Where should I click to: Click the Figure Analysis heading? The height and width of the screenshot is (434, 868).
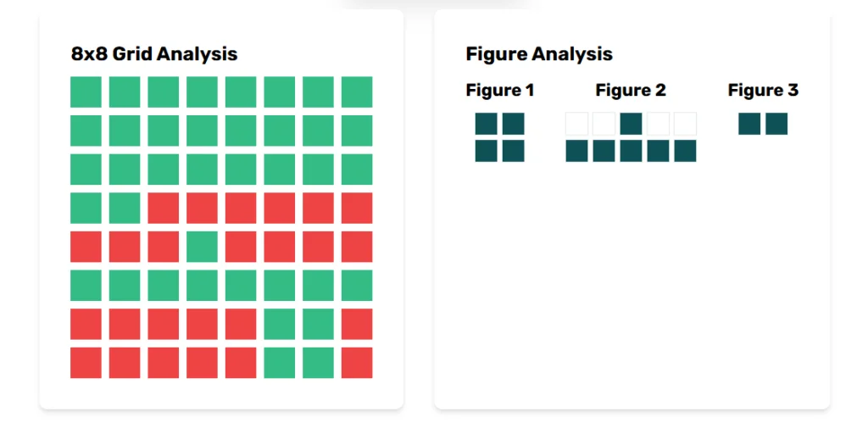click(x=539, y=54)
